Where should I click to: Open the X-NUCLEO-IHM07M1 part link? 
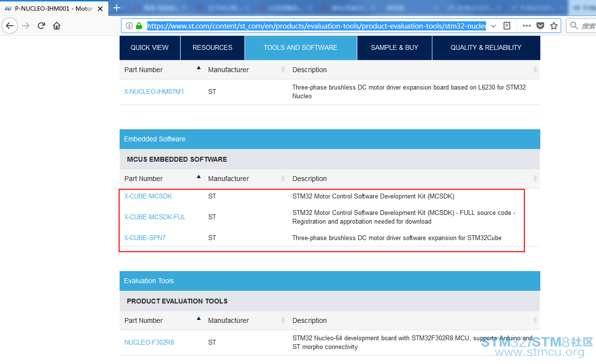click(x=154, y=91)
